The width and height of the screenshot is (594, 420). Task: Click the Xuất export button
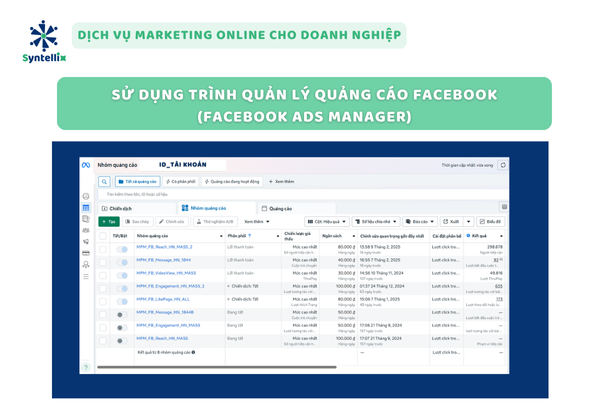click(x=452, y=222)
